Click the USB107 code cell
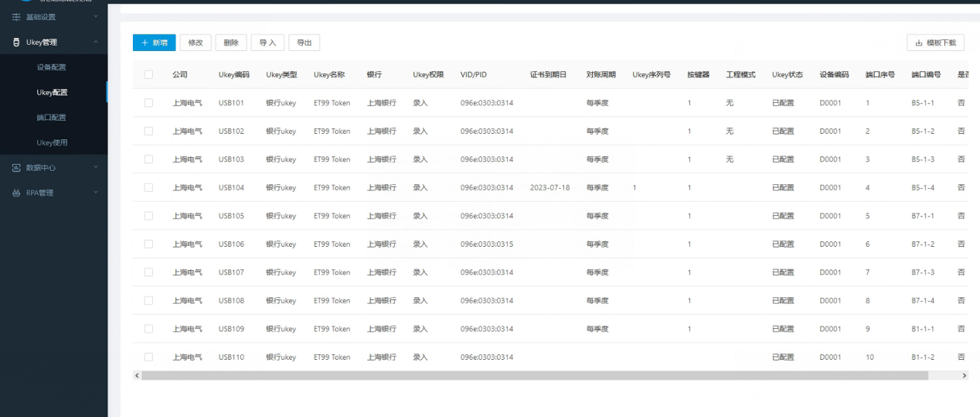 pos(231,272)
